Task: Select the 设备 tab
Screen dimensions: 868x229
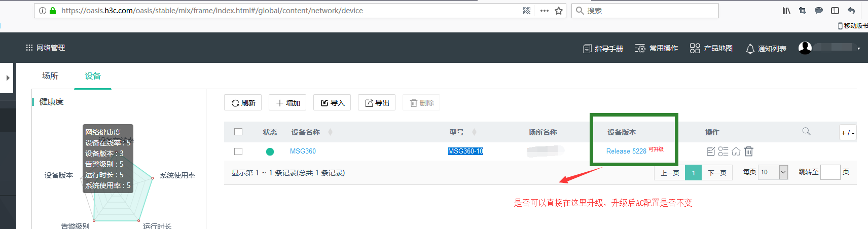Action: pyautogui.click(x=93, y=76)
